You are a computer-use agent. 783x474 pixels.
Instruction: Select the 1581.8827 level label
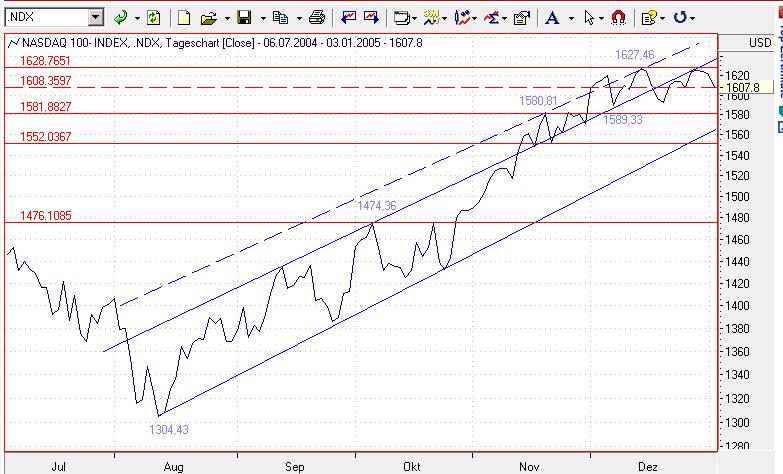pyautogui.click(x=45, y=107)
